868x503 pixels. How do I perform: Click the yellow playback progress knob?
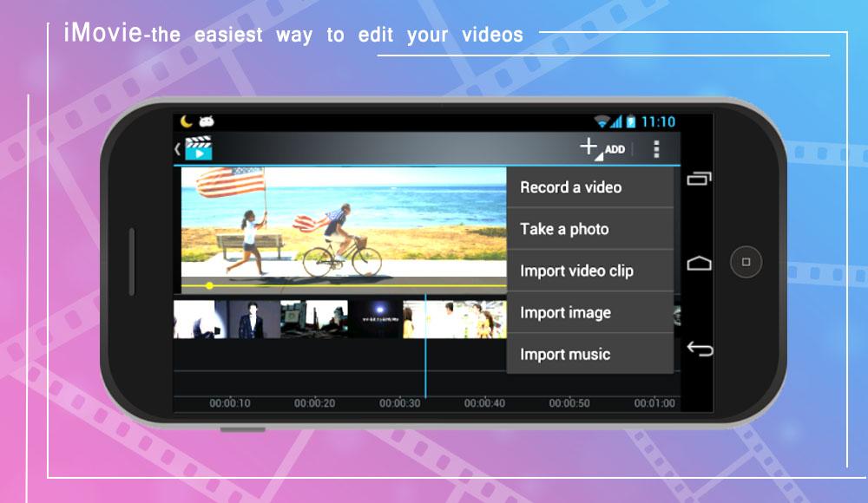(209, 285)
